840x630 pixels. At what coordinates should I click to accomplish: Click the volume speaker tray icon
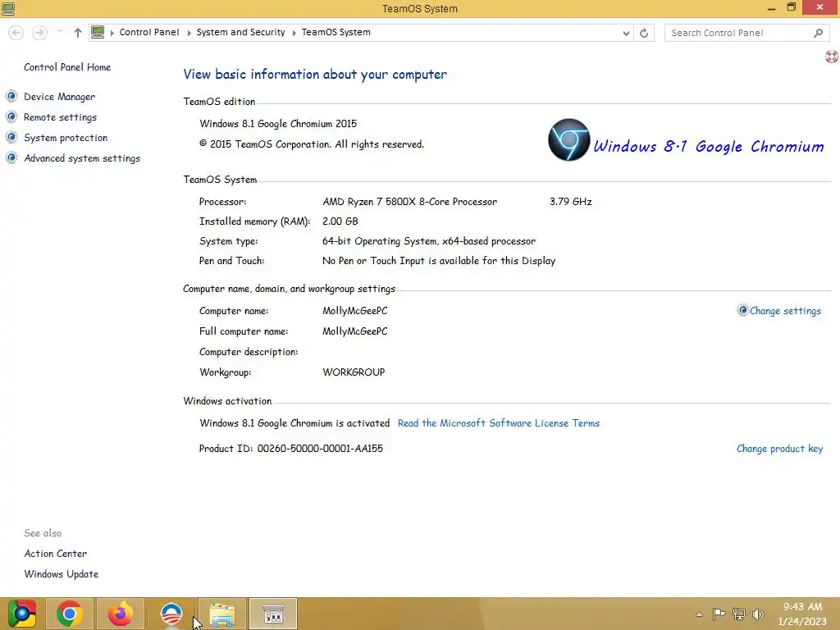(758, 614)
